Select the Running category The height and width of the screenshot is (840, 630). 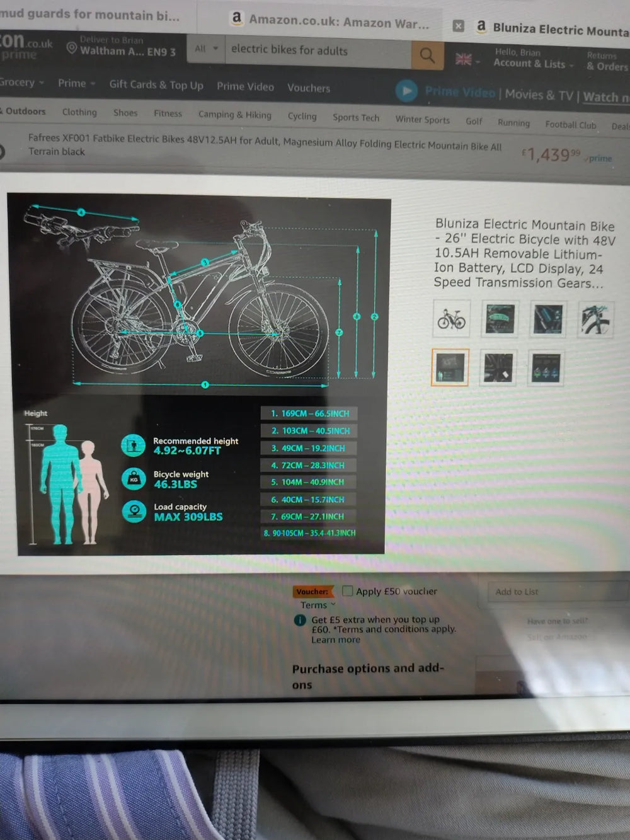click(x=513, y=123)
